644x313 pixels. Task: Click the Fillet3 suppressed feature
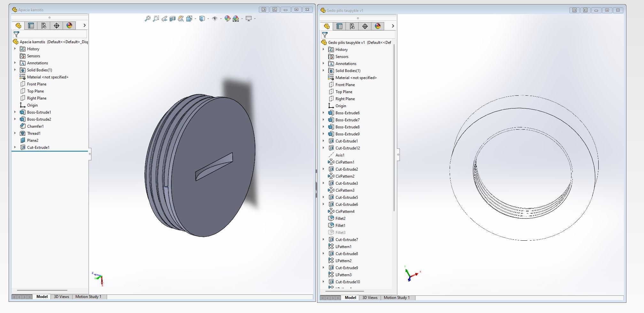[340, 232]
